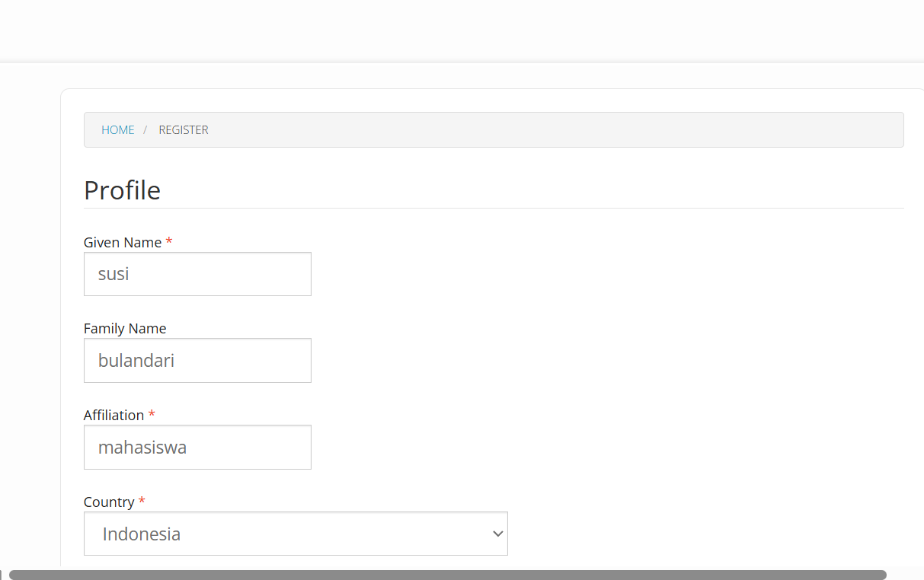Focus the Given Name field containing susi

(197, 274)
